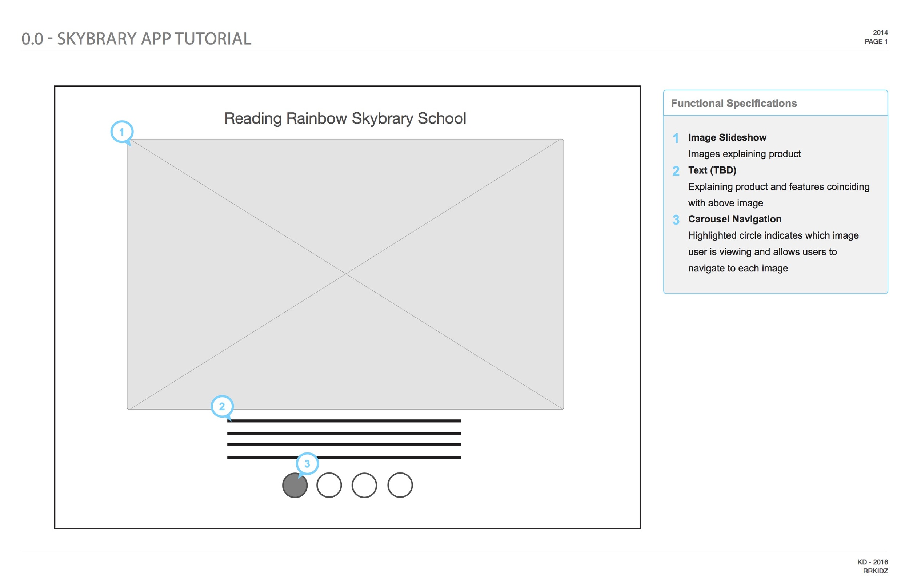Screen dimensions: 909x588
Task: Click the 'navigate to each image' line
Action: coord(738,269)
